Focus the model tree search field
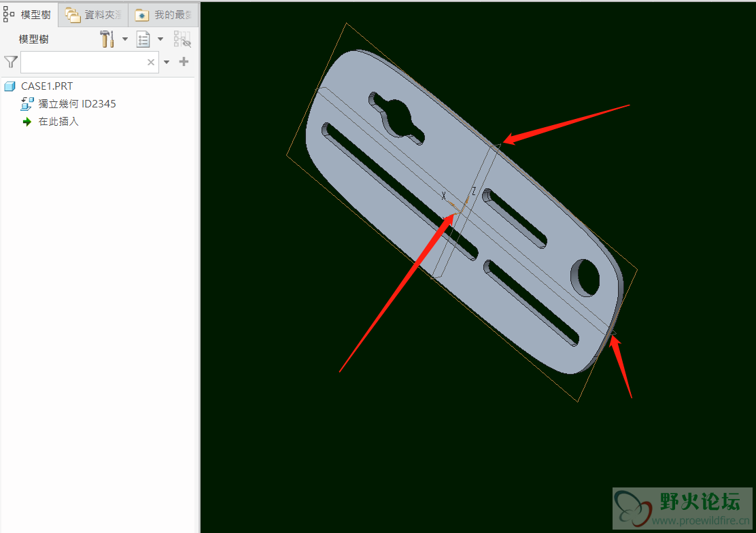This screenshot has width=756, height=533. point(90,63)
